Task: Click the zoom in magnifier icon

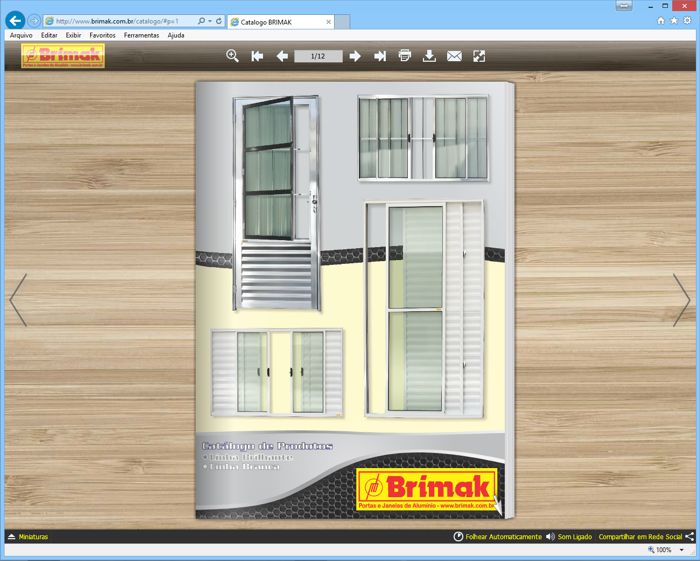Action: pos(232,56)
